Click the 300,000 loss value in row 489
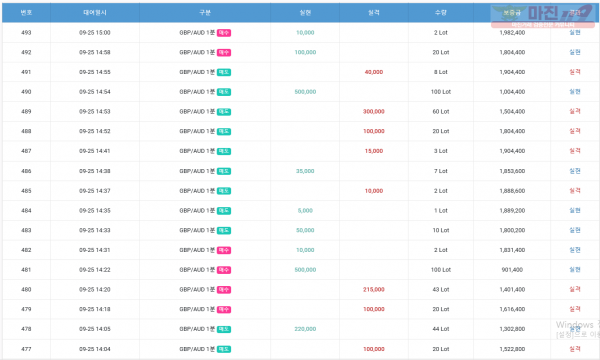 click(374, 112)
